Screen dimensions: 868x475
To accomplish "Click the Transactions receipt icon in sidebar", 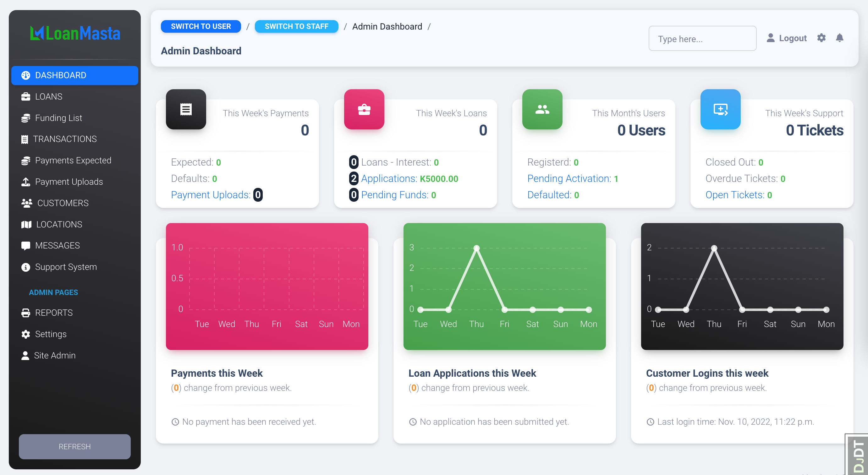I will [x=25, y=139].
